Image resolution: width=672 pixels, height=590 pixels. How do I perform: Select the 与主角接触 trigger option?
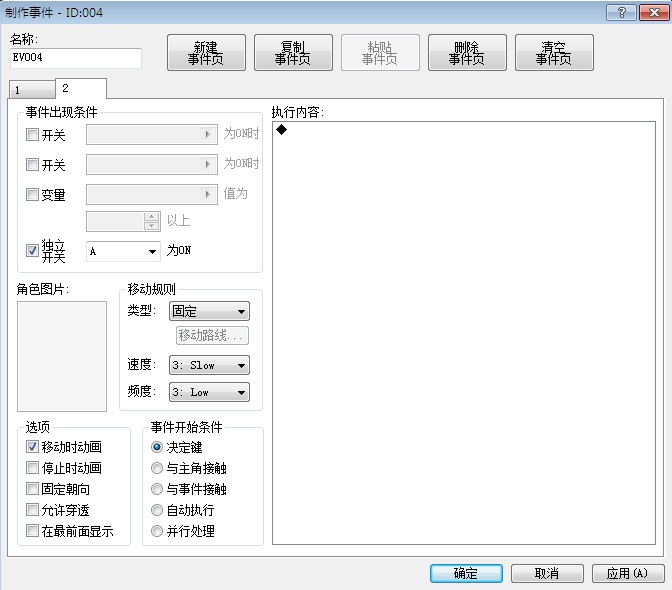tap(157, 468)
